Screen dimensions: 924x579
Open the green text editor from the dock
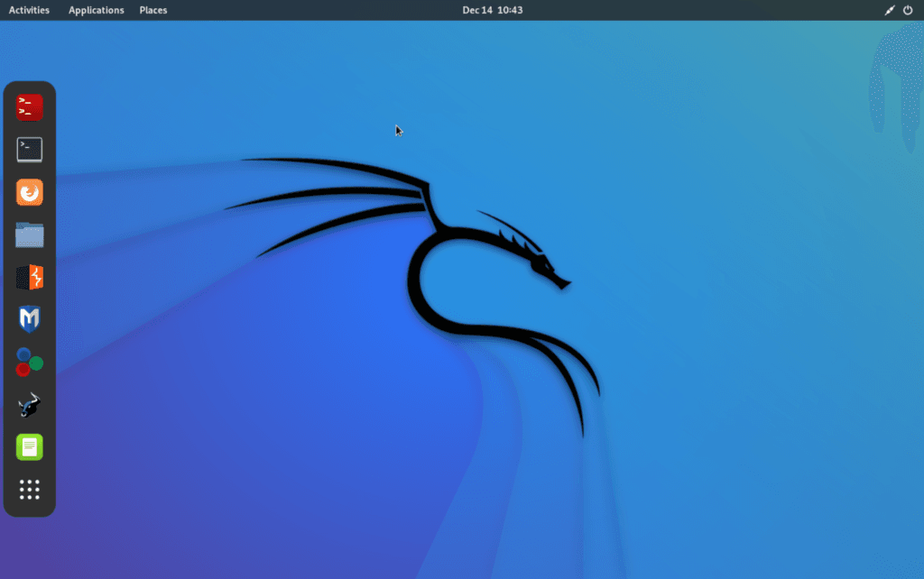[x=29, y=447]
